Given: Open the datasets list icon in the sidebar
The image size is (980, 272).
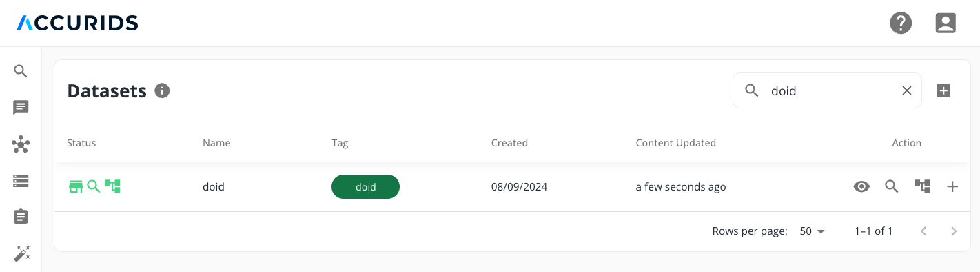Looking at the screenshot, I should coord(21,181).
